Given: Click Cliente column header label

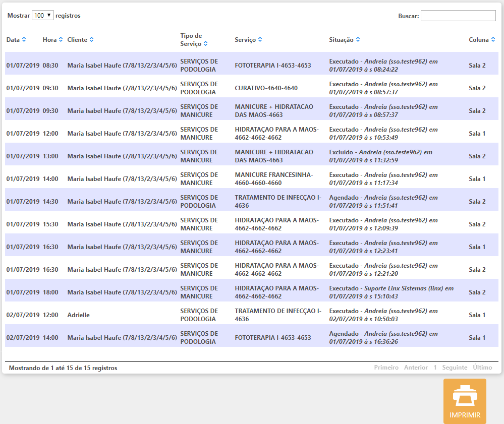Looking at the screenshot, I should [x=77, y=39].
